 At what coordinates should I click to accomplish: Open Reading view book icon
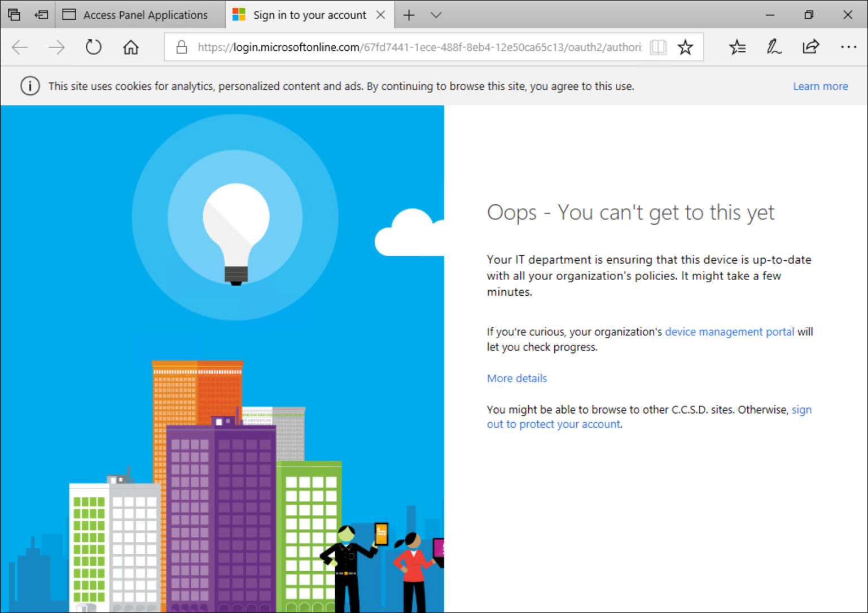658,47
